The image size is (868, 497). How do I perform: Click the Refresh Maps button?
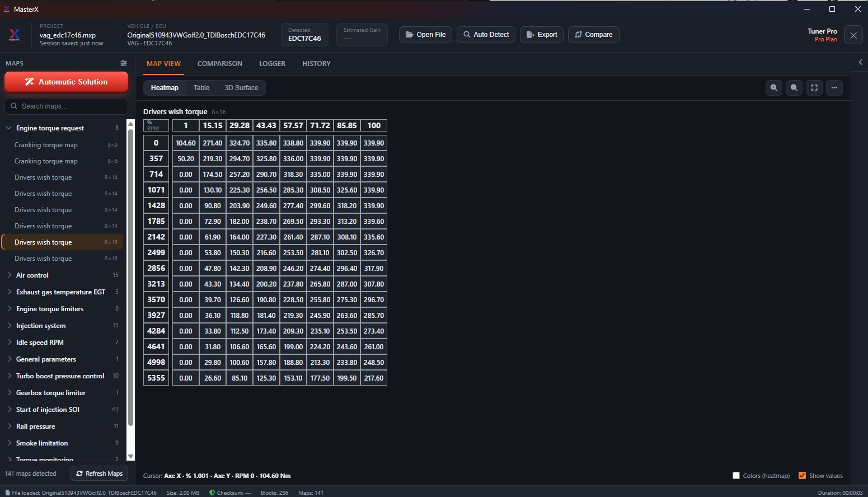tap(100, 473)
